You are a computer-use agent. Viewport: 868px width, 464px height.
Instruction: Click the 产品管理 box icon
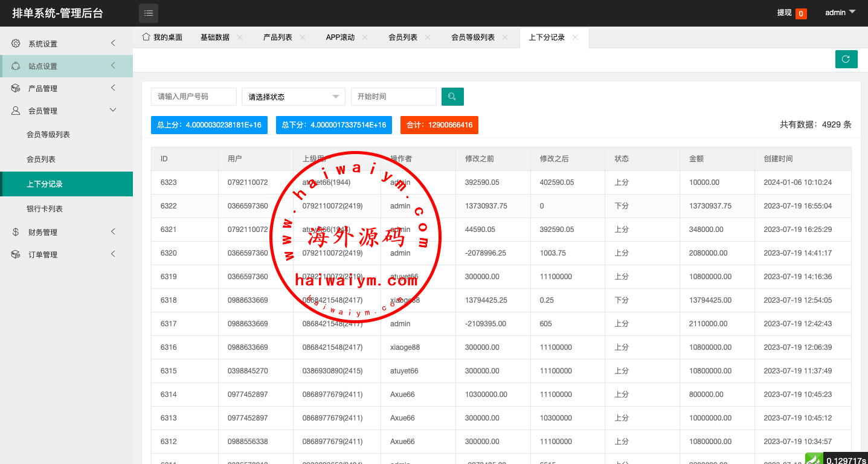(16, 88)
